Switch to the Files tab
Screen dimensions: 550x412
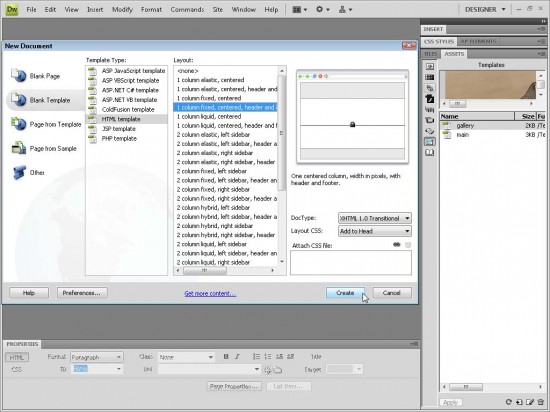[430, 54]
